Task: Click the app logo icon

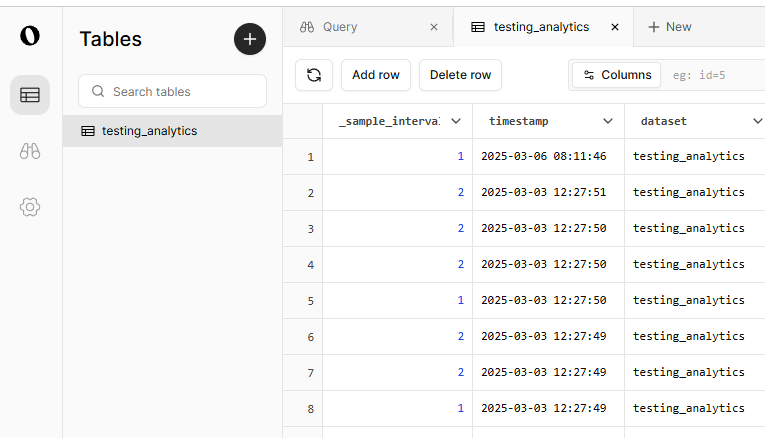Action: 30,36
